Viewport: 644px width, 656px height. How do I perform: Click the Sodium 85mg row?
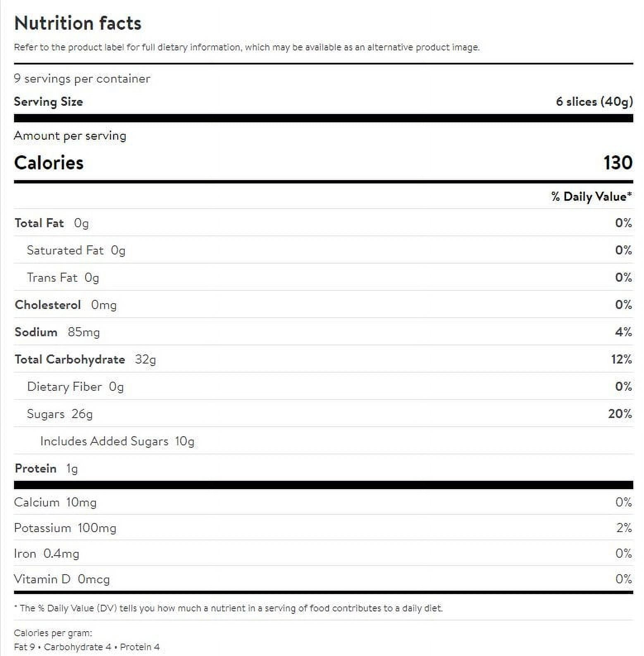pyautogui.click(x=323, y=332)
